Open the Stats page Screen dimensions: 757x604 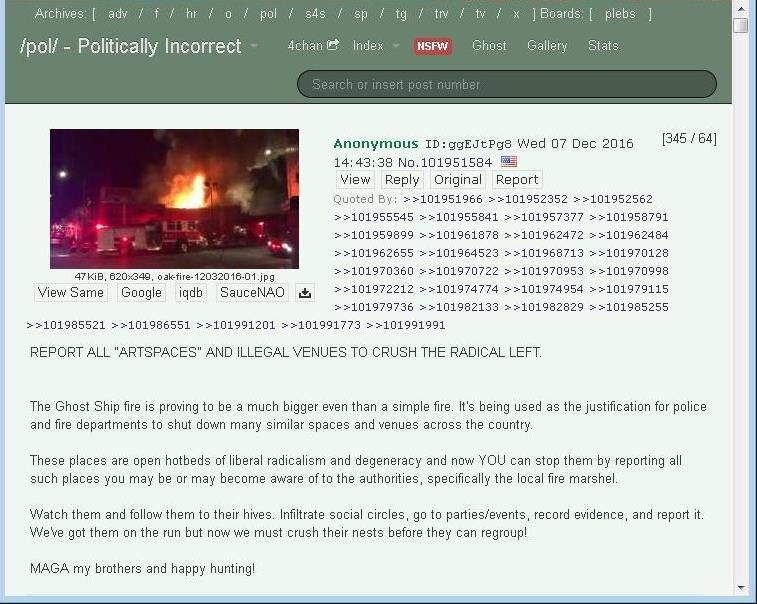point(603,46)
